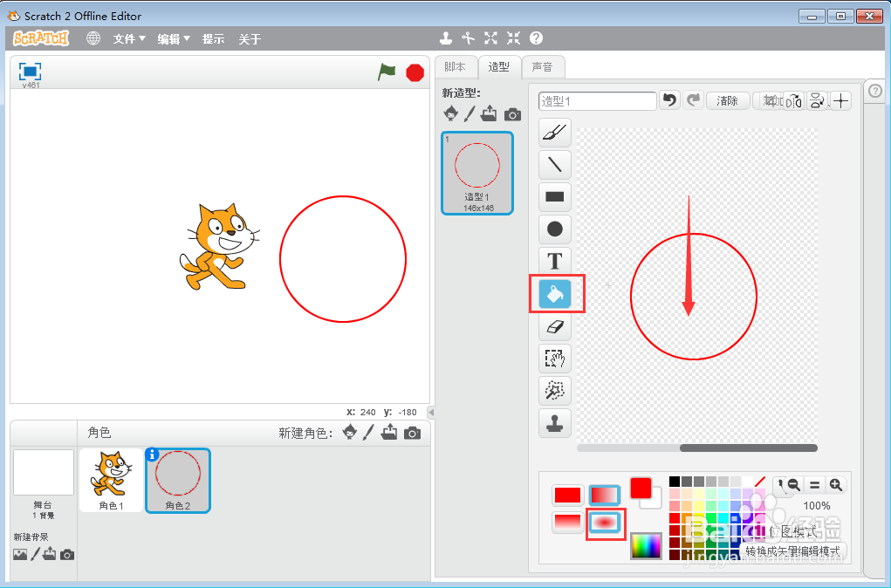Select the Text tool
The height and width of the screenshot is (588, 891).
555,262
